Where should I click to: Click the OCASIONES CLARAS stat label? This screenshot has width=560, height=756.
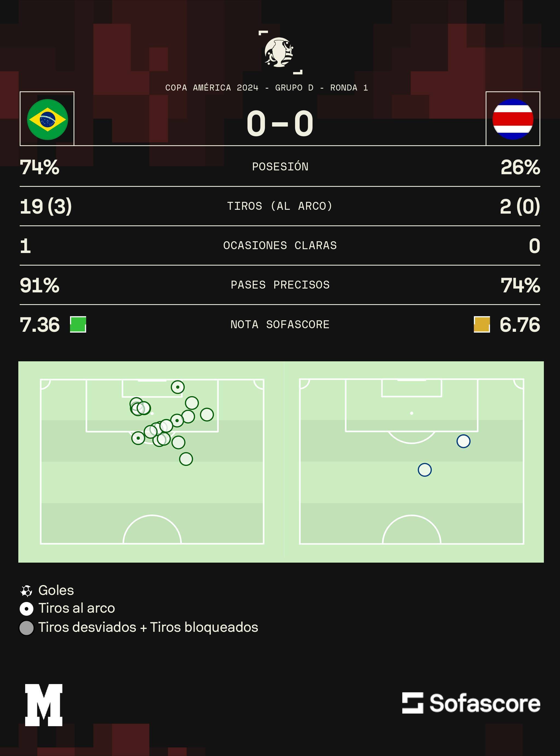(x=280, y=245)
